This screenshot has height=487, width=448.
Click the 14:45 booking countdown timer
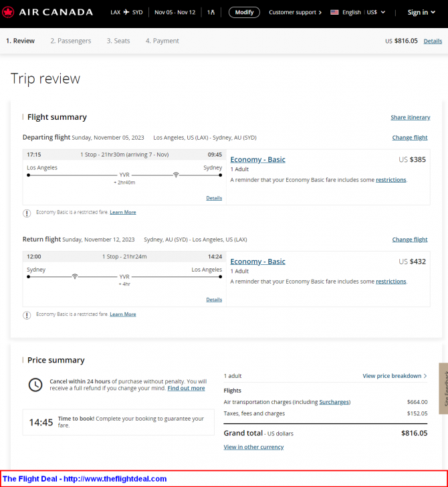41,422
